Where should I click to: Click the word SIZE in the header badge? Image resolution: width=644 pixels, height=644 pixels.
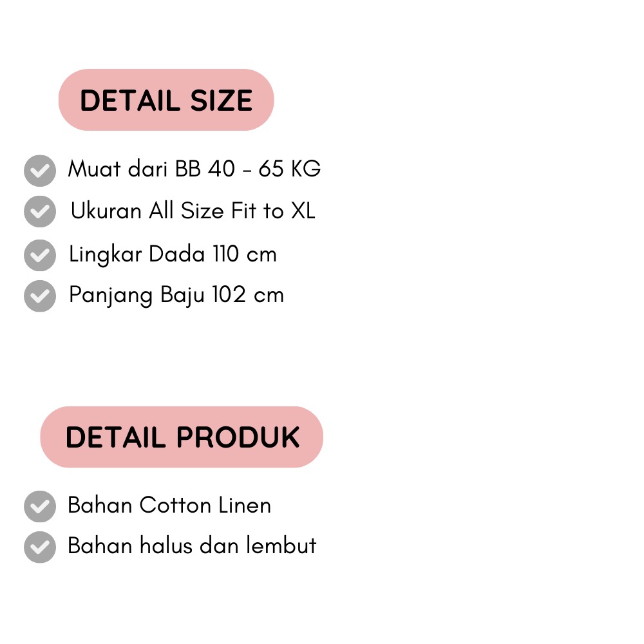pos(222,100)
